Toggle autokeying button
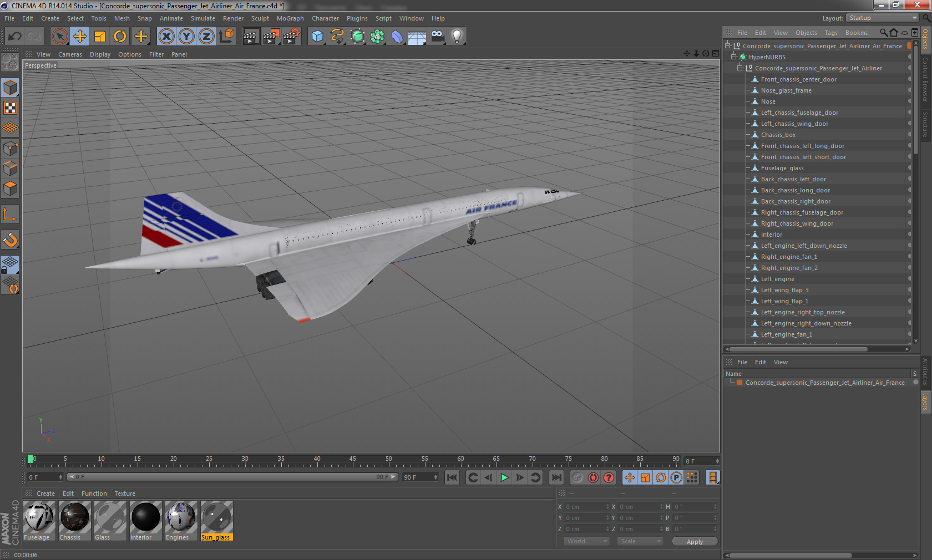 coord(593,477)
